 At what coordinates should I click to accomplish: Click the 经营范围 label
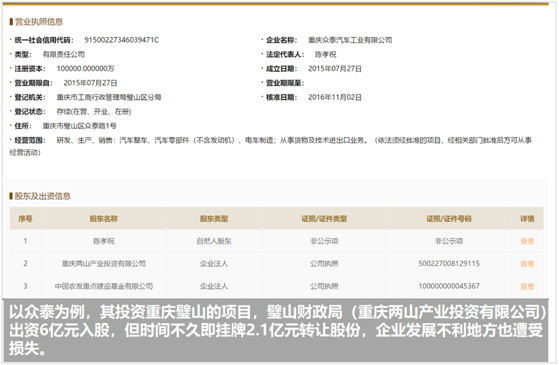pos(30,140)
